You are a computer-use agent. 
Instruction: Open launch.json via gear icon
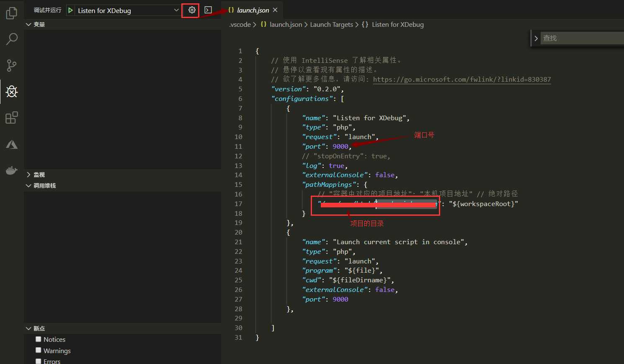tap(192, 10)
